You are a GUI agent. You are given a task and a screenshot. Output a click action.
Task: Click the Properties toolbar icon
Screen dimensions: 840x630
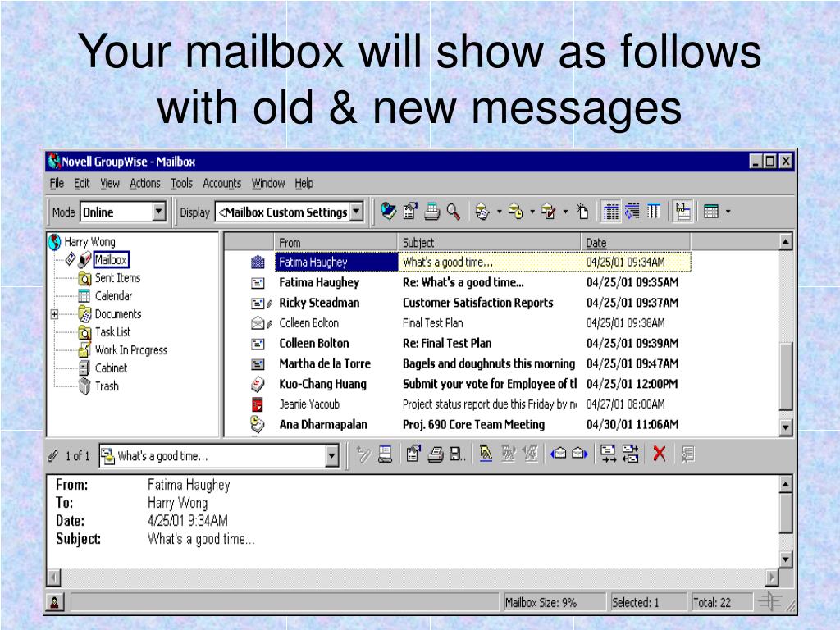[x=411, y=212]
